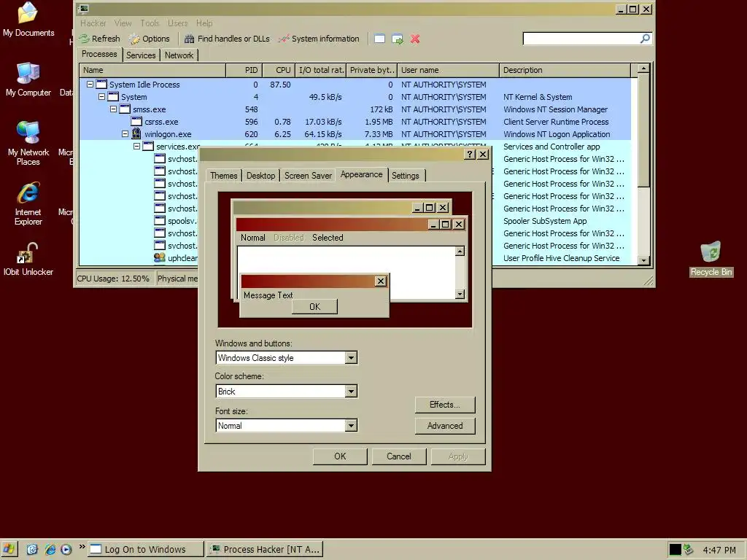Open the Help menu in Process Hacker
The image size is (747, 560).
click(204, 23)
